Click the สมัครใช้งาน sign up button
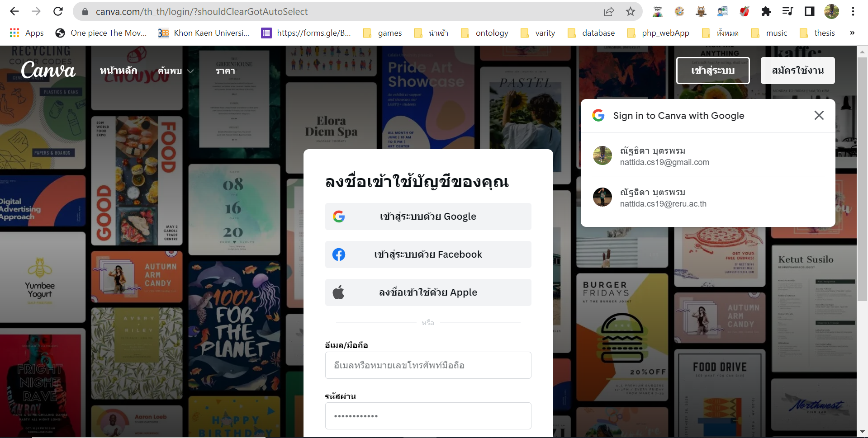Image resolution: width=868 pixels, height=438 pixels. [798, 71]
